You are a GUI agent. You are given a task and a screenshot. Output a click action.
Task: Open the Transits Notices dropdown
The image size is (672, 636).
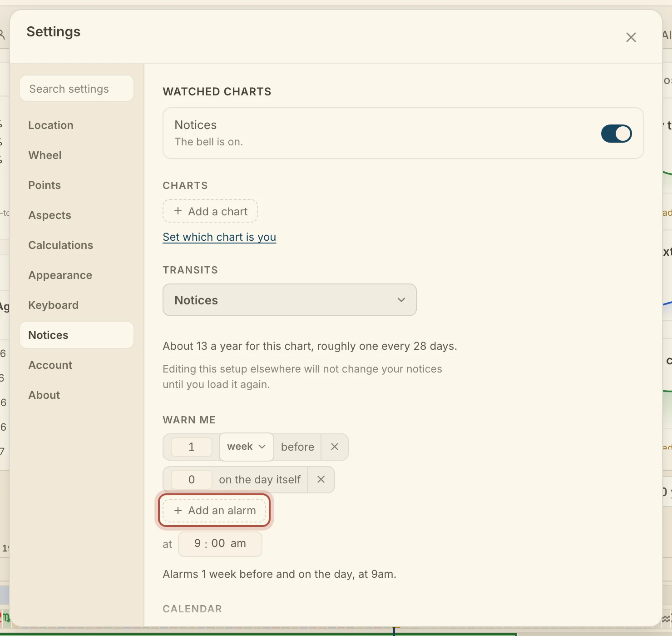point(290,300)
